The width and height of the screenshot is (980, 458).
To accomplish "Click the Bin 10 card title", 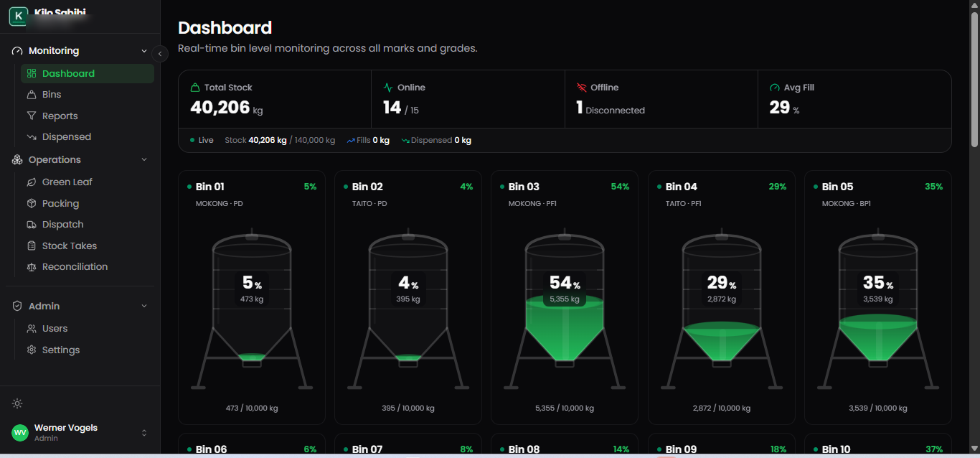I will [x=837, y=449].
